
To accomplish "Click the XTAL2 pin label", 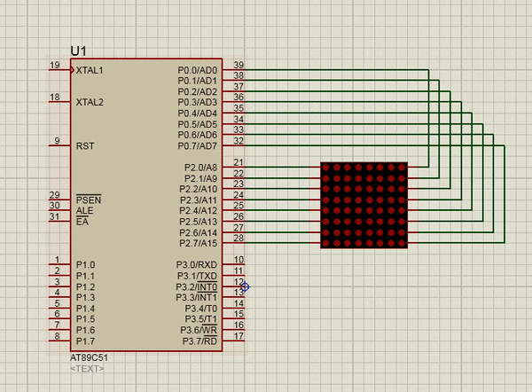I will click(x=90, y=102).
